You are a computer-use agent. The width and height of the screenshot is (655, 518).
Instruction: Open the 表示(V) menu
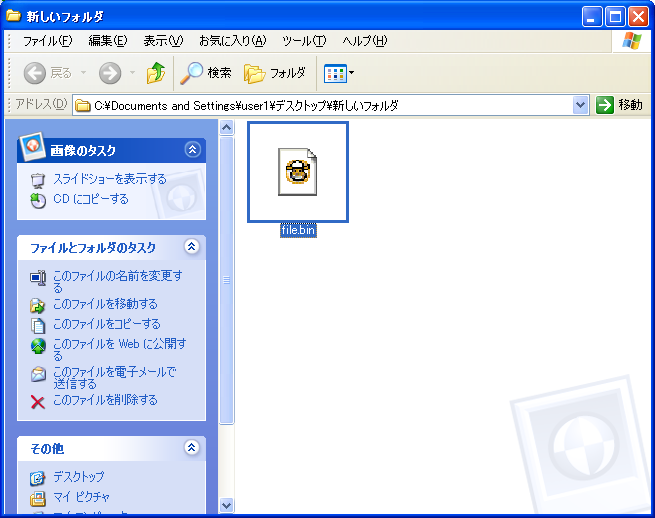click(163, 41)
